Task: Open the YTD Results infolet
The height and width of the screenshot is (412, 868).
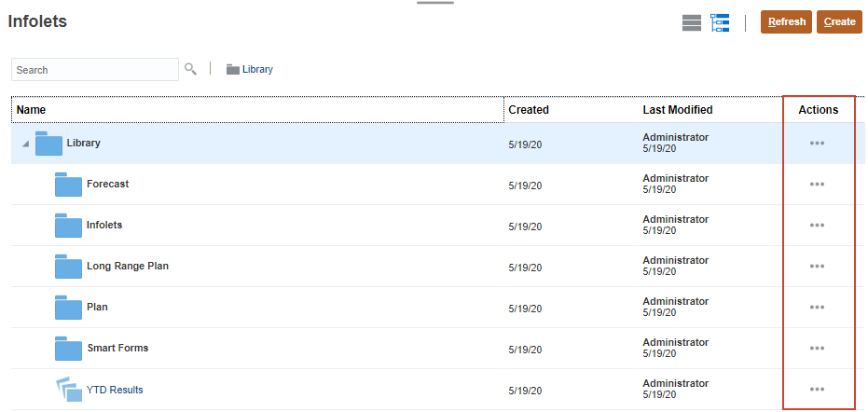Action: (x=115, y=390)
